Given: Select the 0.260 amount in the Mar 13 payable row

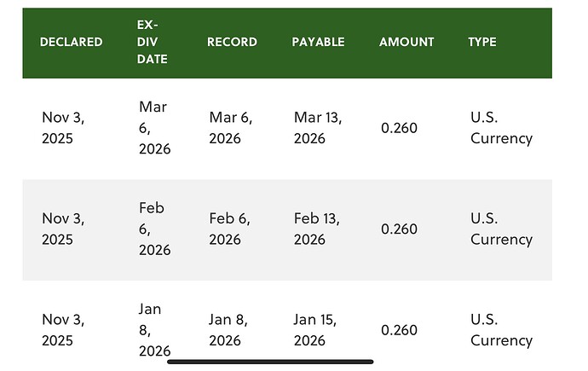Looking at the screenshot, I should tap(399, 128).
